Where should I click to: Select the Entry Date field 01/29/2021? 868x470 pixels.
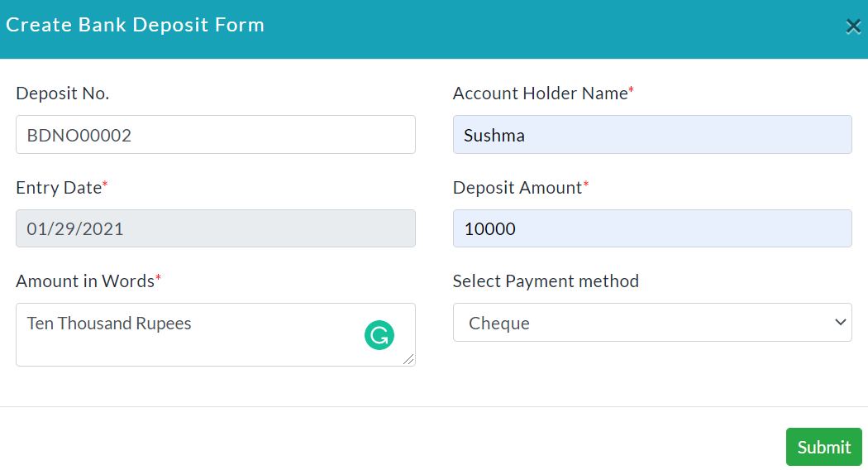215,228
